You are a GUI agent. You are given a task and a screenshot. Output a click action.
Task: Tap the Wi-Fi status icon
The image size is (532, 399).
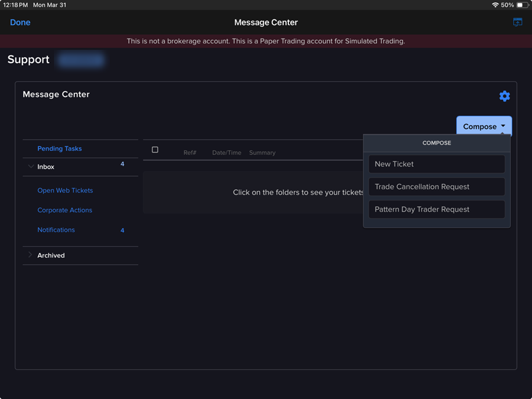(x=495, y=5)
